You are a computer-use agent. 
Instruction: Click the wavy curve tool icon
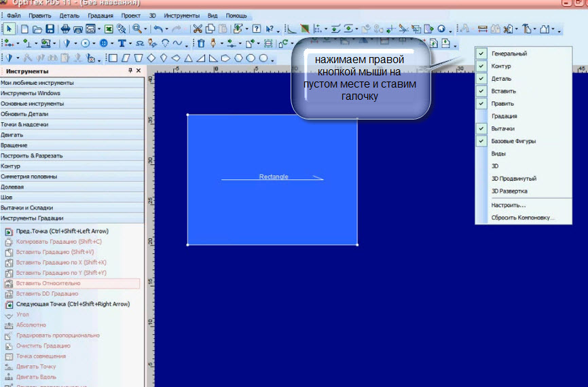pos(177,43)
